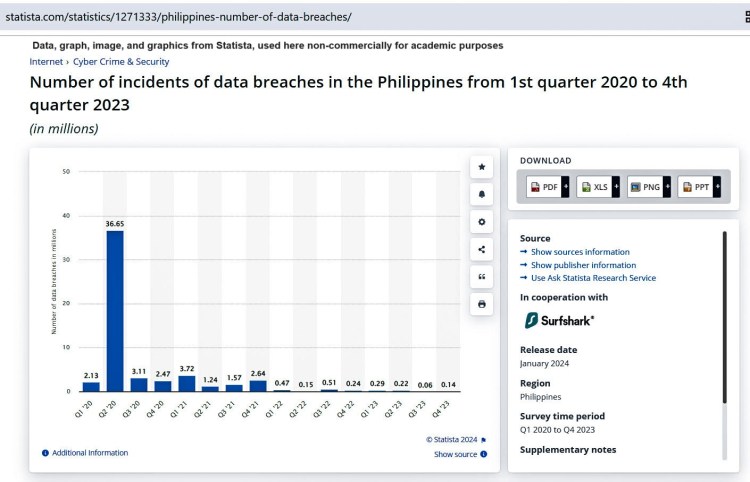Click the bell notification icon
The width and height of the screenshot is (750, 482).
(481, 194)
